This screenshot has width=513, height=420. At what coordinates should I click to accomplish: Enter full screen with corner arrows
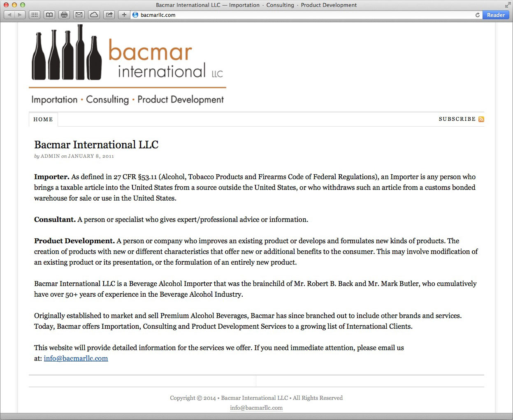pos(508,5)
